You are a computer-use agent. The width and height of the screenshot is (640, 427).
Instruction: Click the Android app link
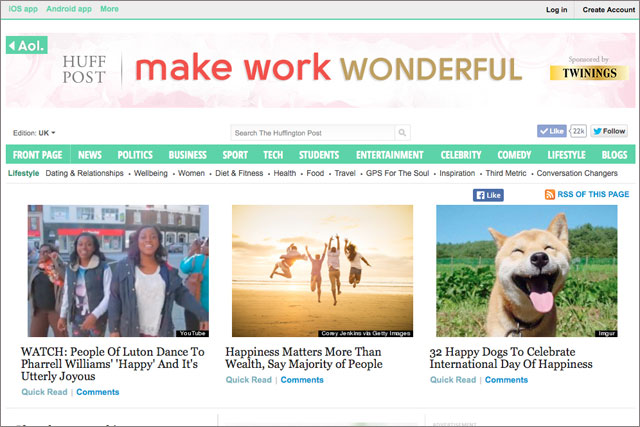pyautogui.click(x=69, y=9)
